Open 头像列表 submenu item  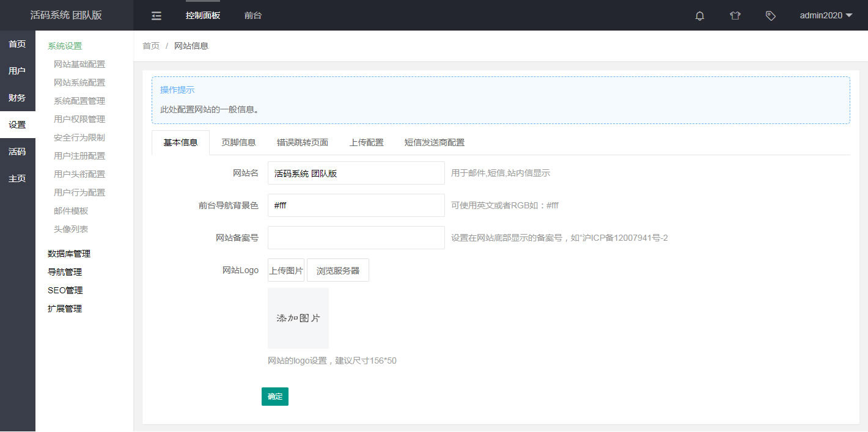point(71,229)
